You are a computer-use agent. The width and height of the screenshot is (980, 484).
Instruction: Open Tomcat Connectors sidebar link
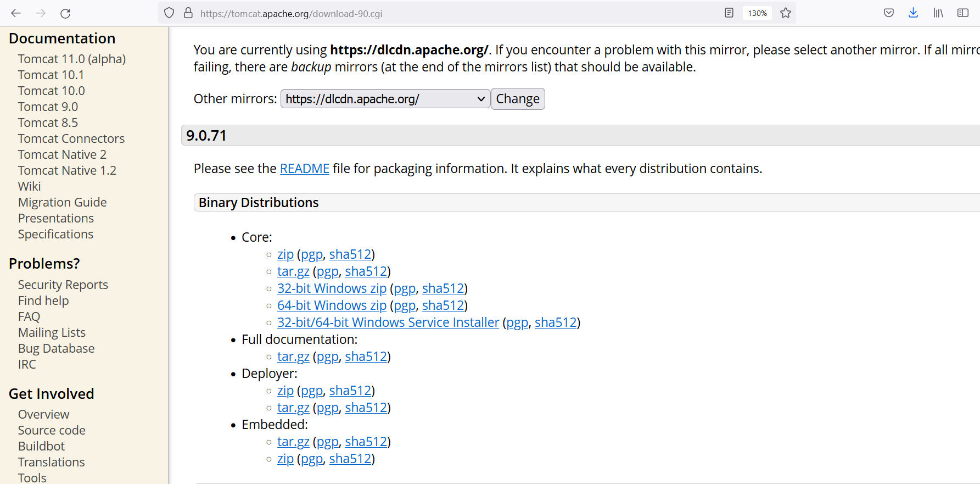click(71, 138)
